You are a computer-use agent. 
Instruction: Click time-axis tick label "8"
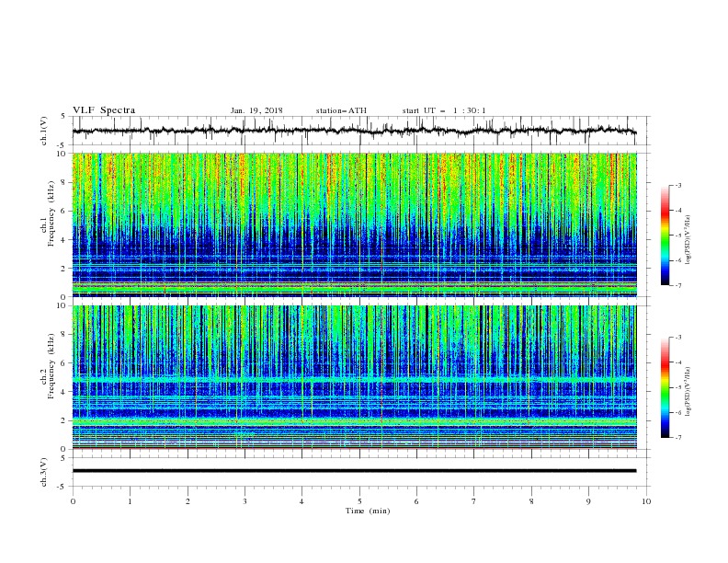pyautogui.click(x=531, y=501)
